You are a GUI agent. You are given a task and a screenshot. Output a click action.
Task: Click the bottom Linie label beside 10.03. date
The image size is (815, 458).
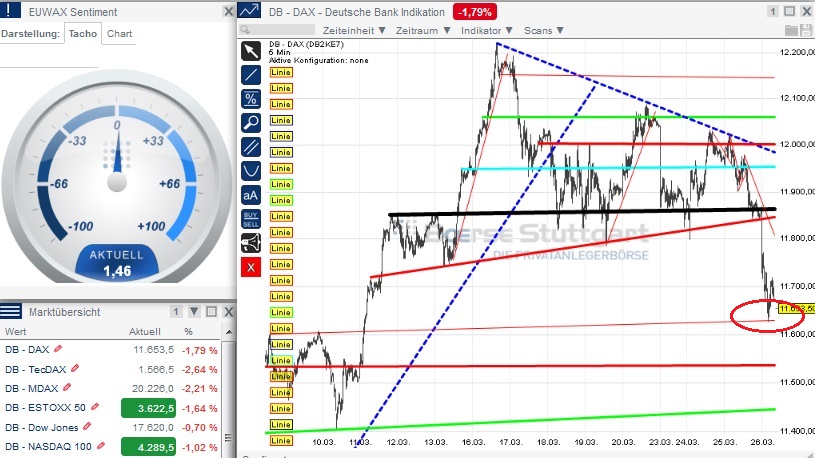pos(281,440)
